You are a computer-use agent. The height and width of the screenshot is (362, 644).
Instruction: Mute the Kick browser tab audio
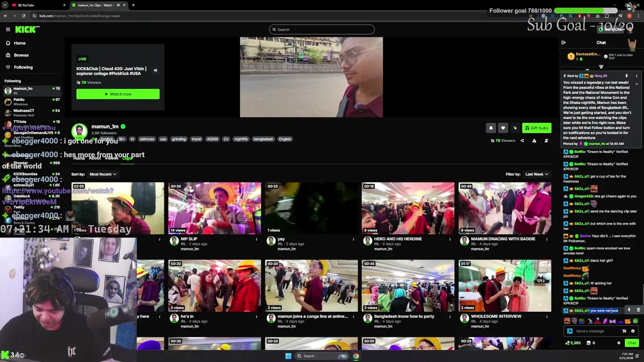point(118,5)
